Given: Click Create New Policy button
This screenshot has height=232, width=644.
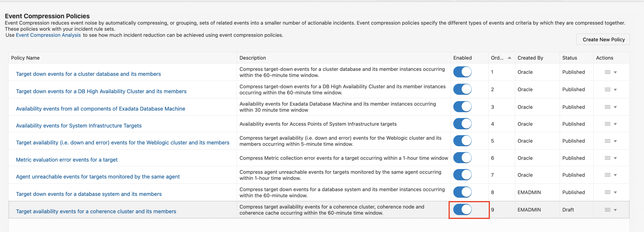Looking at the screenshot, I should [603, 39].
